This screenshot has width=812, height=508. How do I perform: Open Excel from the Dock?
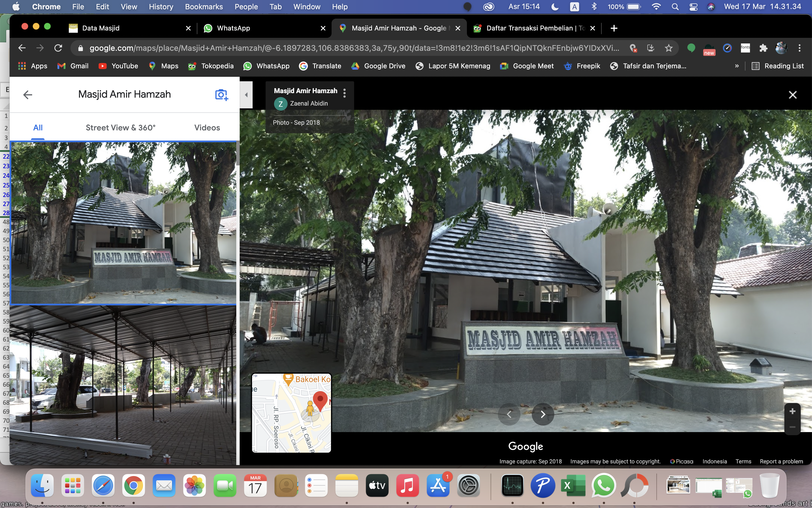point(573,485)
